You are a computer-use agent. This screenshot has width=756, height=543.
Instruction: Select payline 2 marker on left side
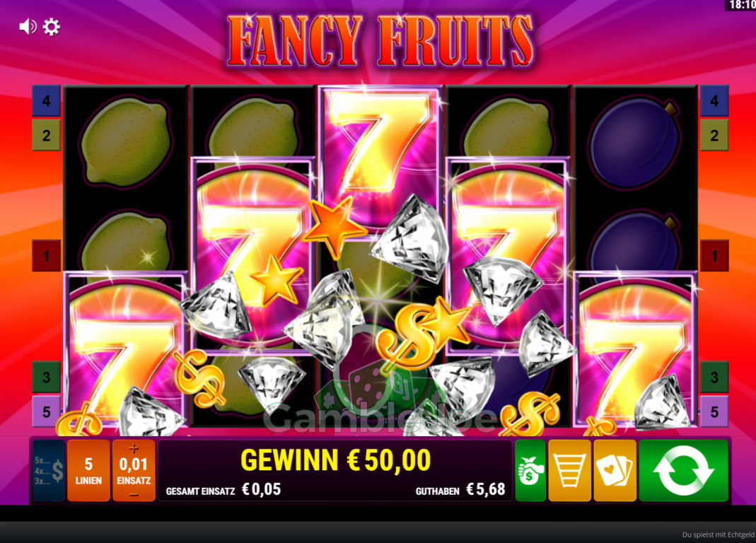click(x=46, y=136)
